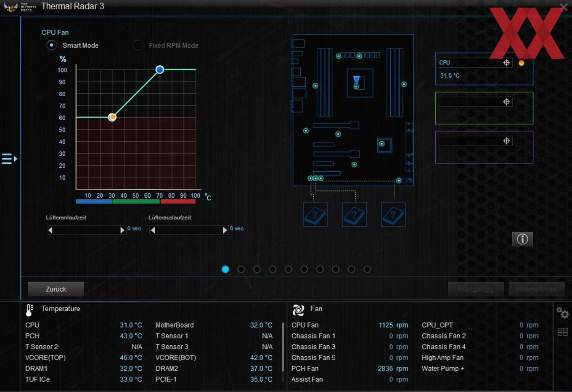Click the Lüfteranlaufzeit slider track

tap(86, 230)
